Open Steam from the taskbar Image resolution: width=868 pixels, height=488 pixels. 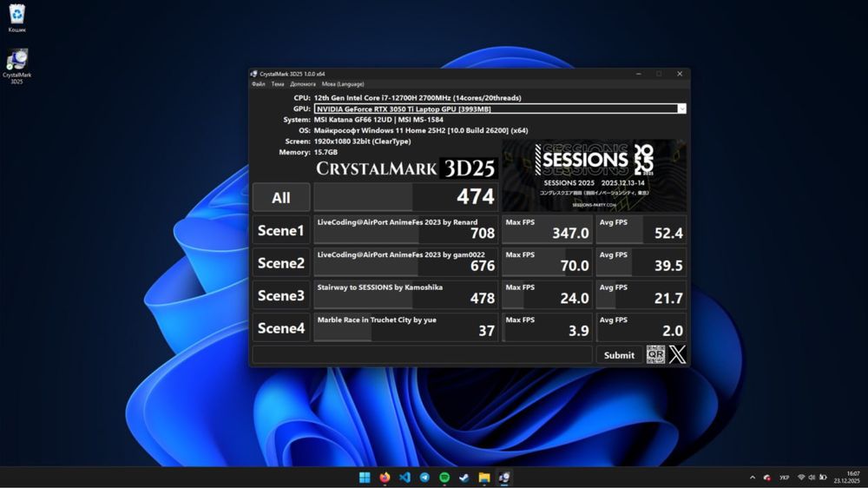pyautogui.click(x=464, y=478)
